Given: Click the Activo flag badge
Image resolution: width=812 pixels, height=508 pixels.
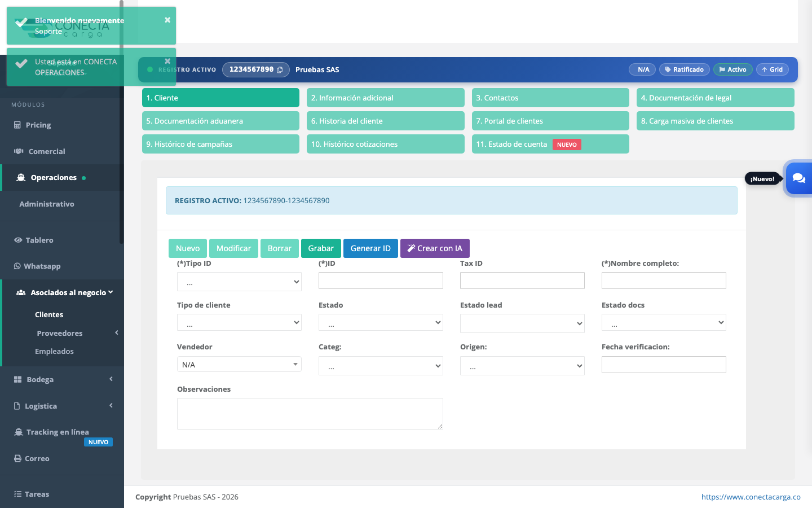Looking at the screenshot, I should (x=732, y=69).
